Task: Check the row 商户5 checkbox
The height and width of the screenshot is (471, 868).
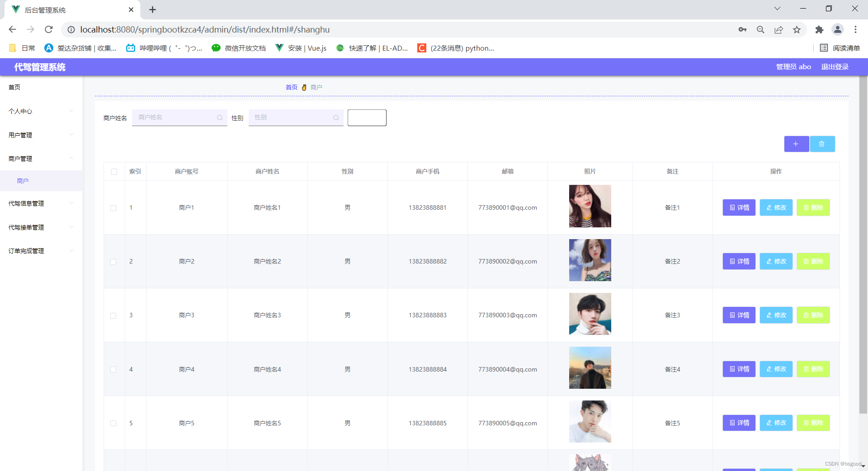Action: click(113, 423)
